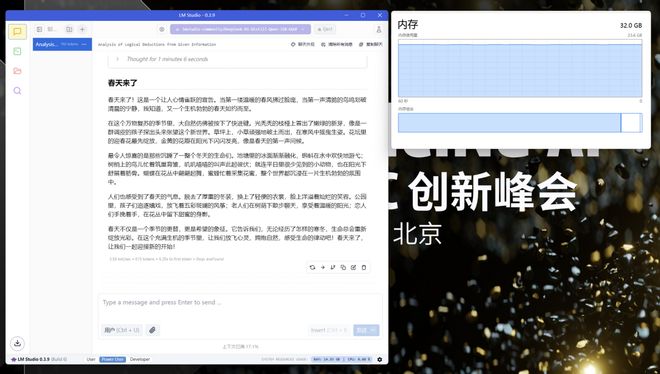Click the blue send button
This screenshot has width=660, height=374.
click(x=366, y=330)
